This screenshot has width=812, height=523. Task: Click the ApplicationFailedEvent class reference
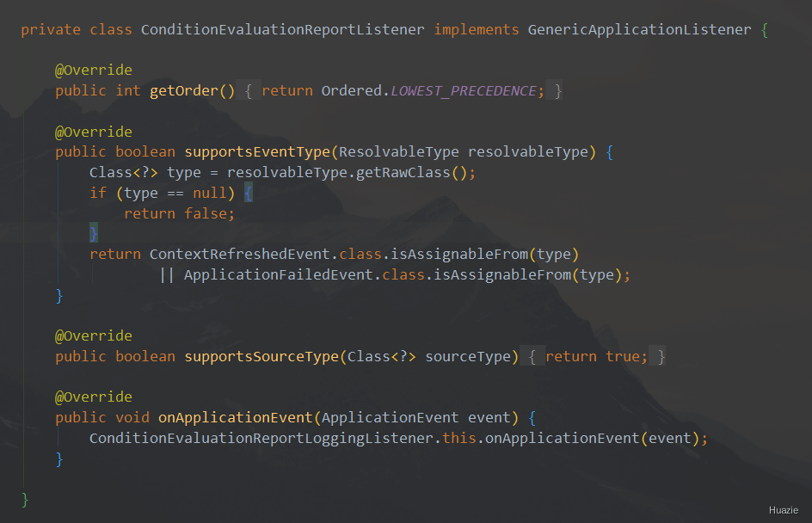(278, 274)
